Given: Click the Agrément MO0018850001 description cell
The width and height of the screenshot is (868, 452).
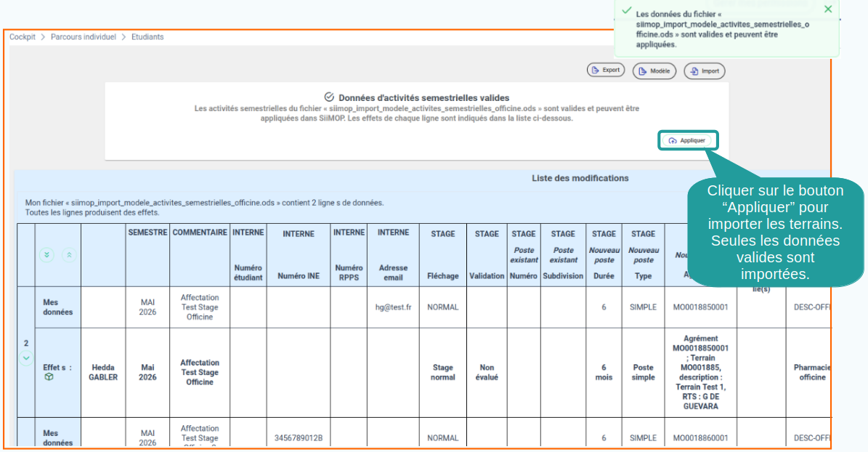Looking at the screenshot, I should click(700, 372).
